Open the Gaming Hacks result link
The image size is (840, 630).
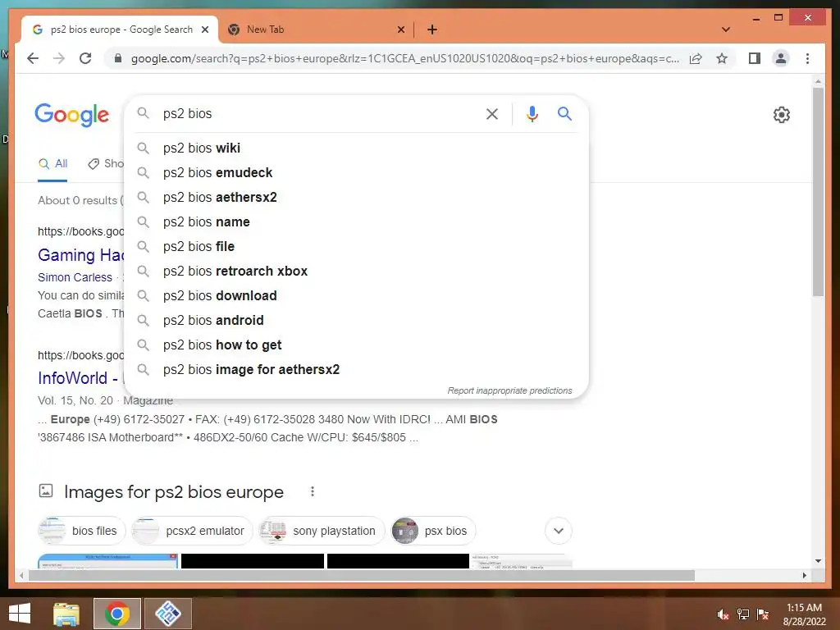[x=80, y=255]
